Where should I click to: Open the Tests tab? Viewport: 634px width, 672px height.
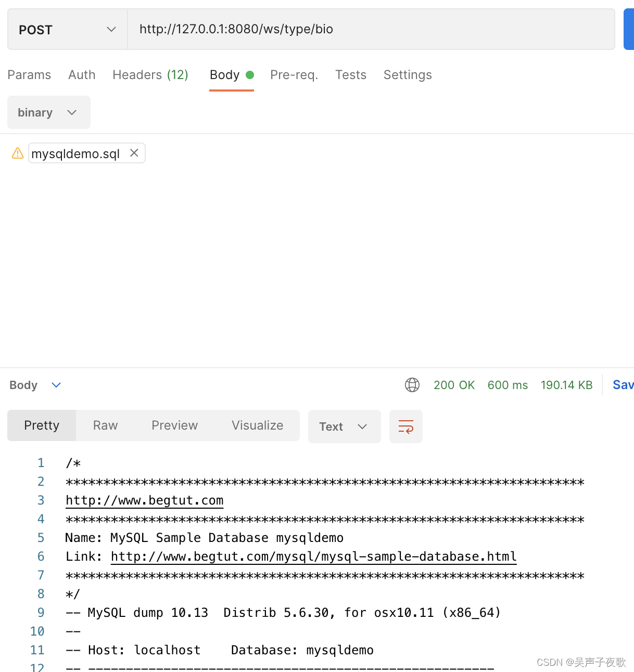tap(351, 75)
